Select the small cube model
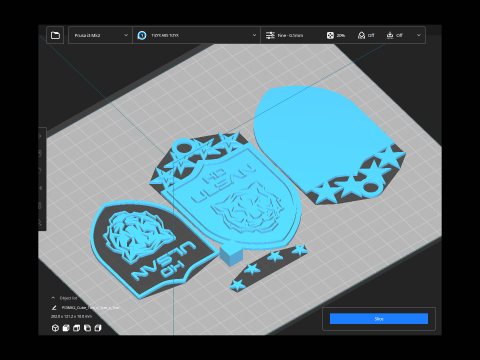Screen dimensions: 480x360 pos(231,255)
